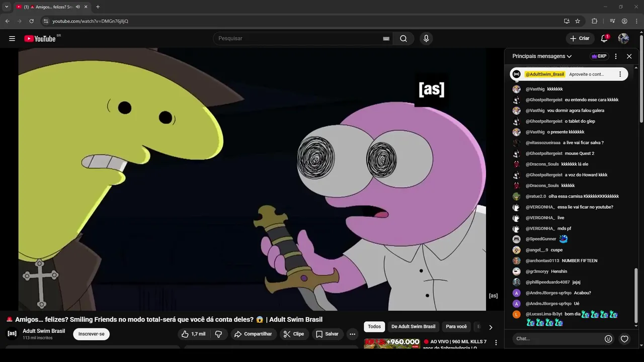Open the tab search dropdown arrow
The height and width of the screenshot is (362, 644).
point(7,7)
